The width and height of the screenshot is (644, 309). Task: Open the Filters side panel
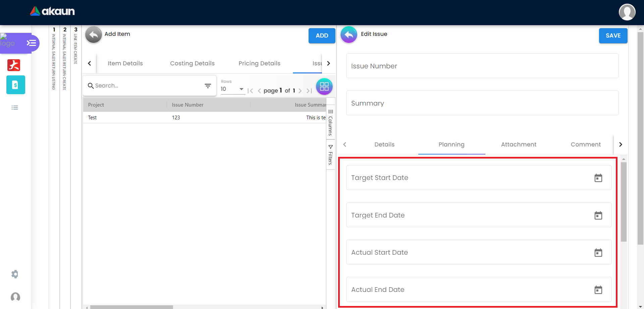coord(330,154)
